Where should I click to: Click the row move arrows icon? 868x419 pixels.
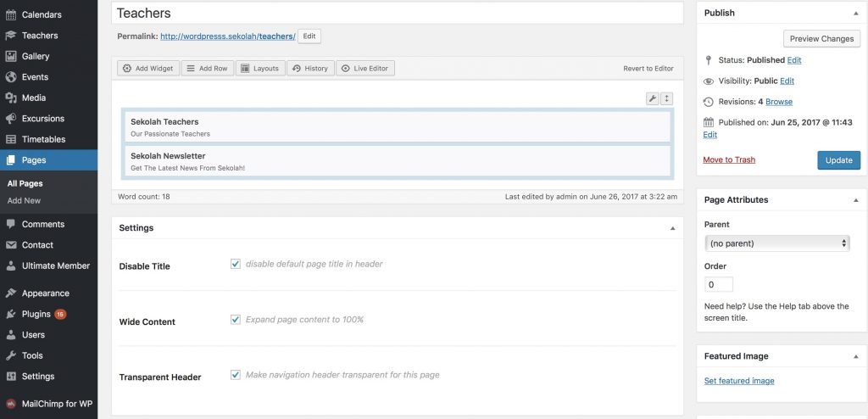pyautogui.click(x=666, y=98)
